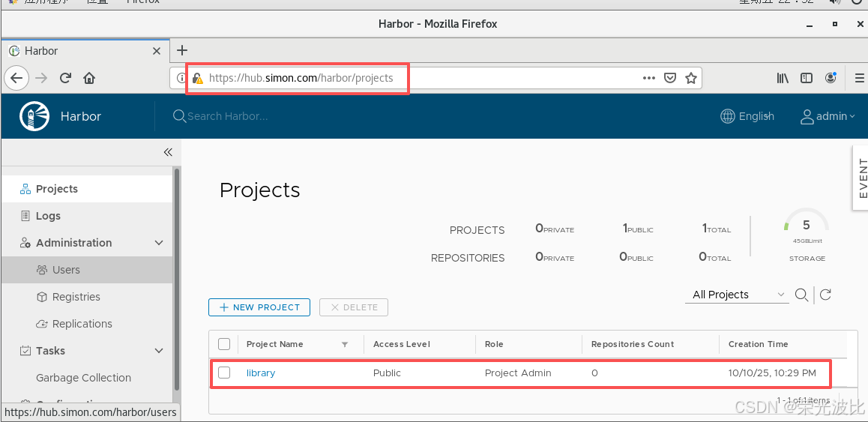The image size is (868, 422).
Task: Click the browser address bar URL
Action: tap(301, 78)
